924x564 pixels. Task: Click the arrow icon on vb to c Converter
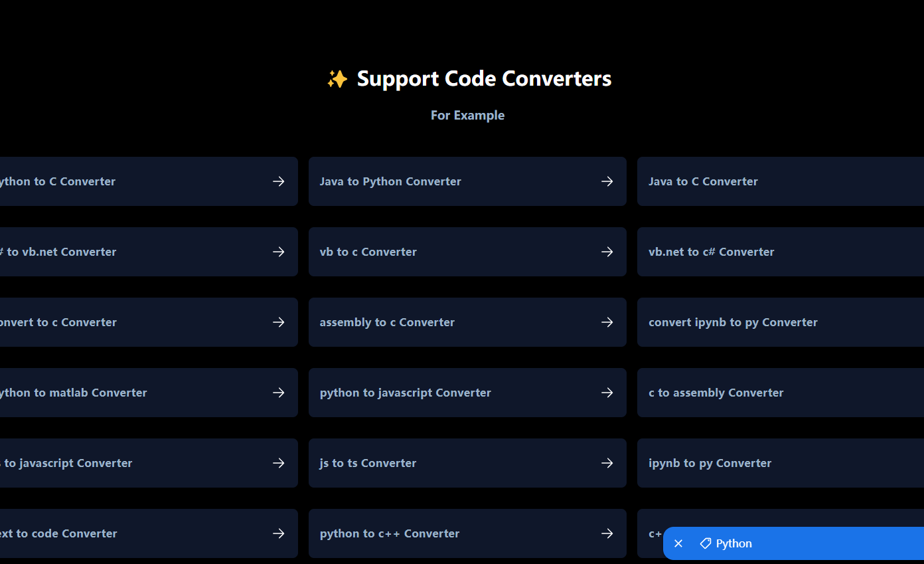(x=607, y=252)
